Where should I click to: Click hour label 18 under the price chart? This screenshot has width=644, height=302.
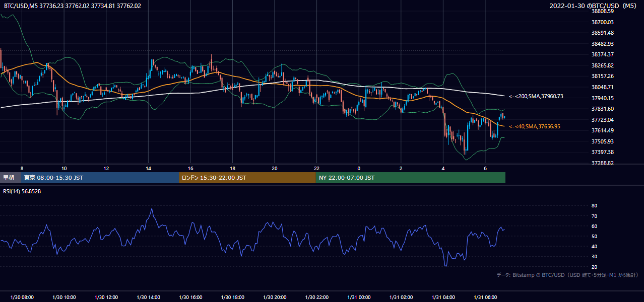point(232,168)
